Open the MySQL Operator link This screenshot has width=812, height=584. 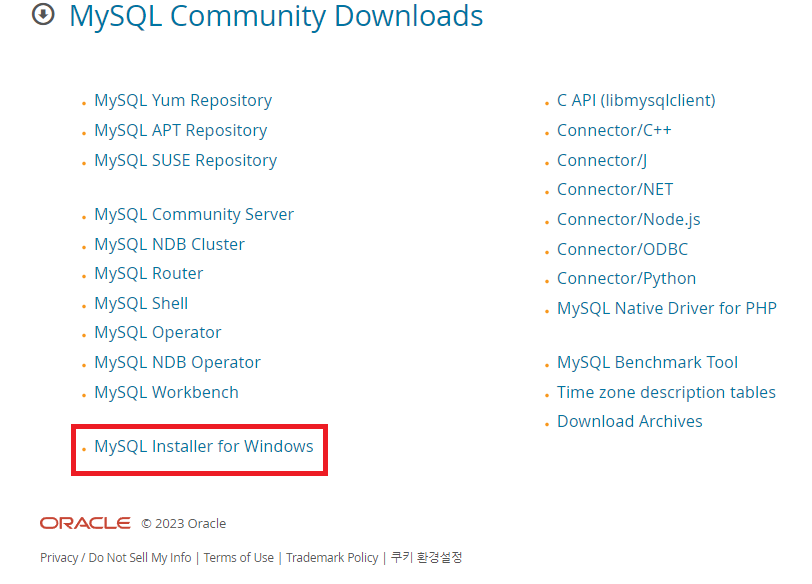157,332
